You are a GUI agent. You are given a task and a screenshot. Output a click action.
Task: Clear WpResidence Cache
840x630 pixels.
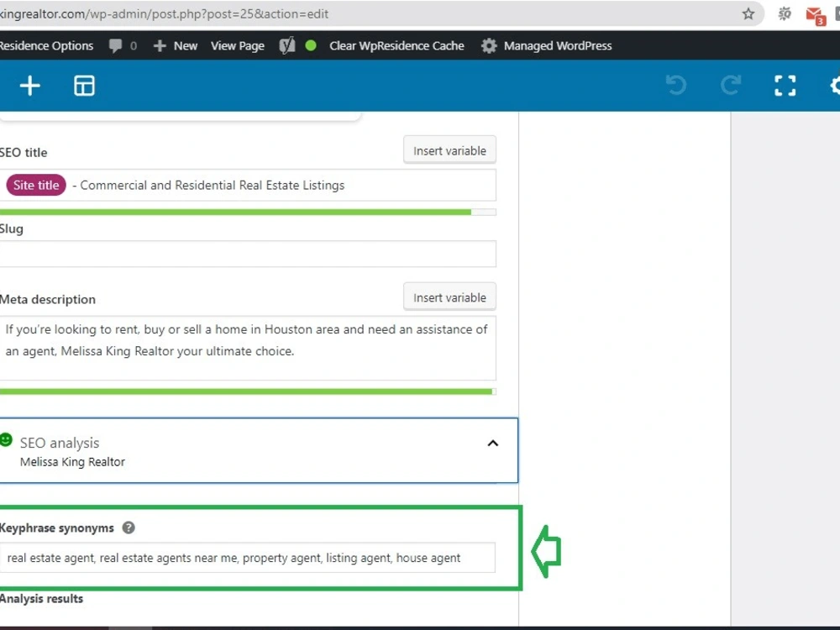coord(396,46)
